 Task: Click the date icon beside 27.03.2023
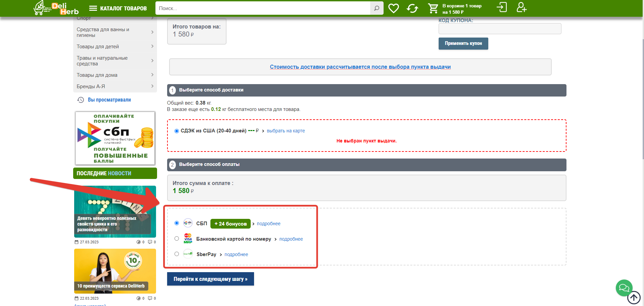(x=77, y=242)
